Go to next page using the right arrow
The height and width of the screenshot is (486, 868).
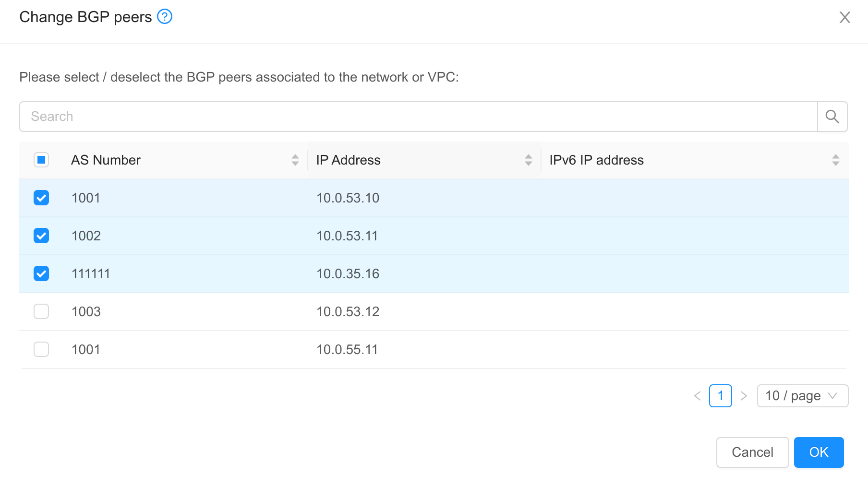[x=744, y=396]
